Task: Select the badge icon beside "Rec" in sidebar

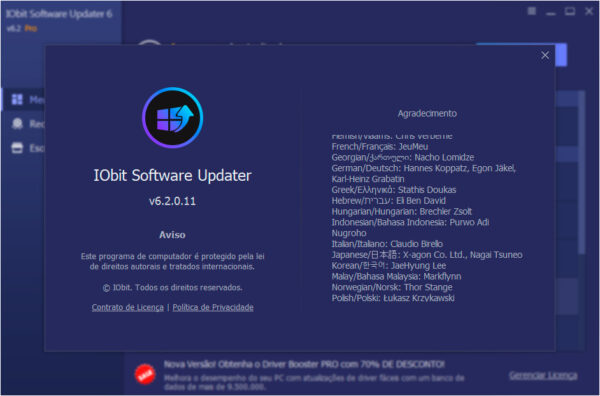Action: 17,124
